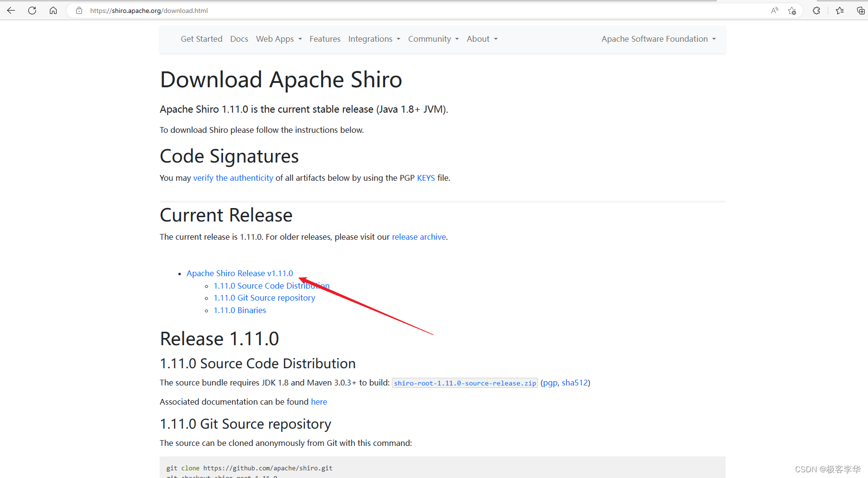Open the Collections icon
868x478 pixels.
coord(860,11)
